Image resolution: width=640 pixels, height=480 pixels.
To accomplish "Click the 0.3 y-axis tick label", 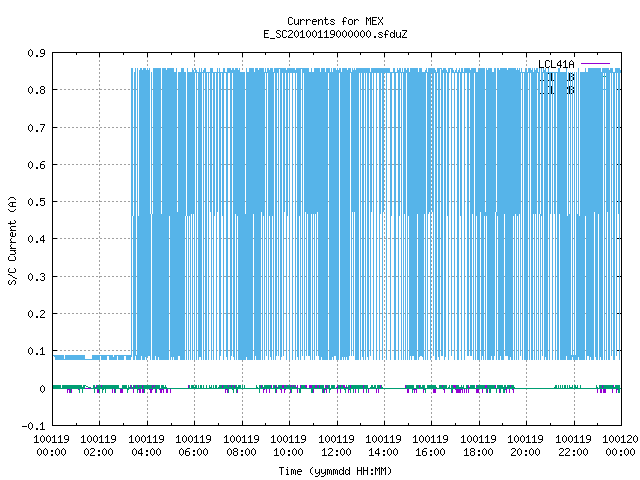I will tap(36, 277).
